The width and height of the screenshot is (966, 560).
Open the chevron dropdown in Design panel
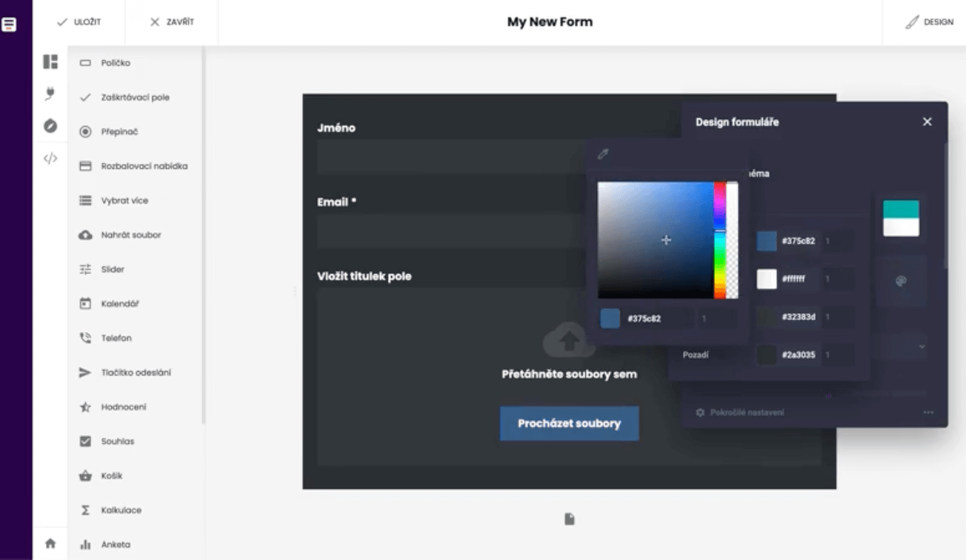[x=922, y=346]
